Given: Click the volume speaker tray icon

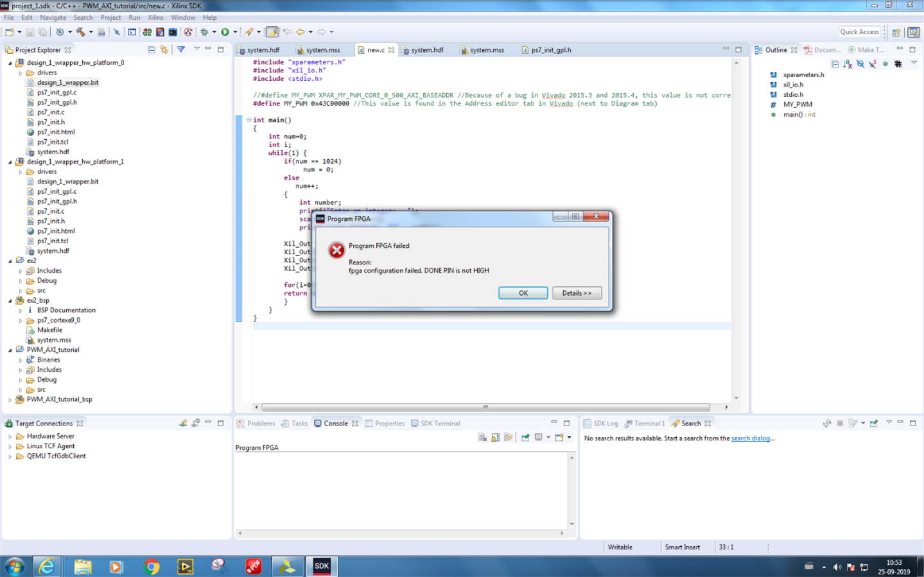Looking at the screenshot, I should click(837, 567).
